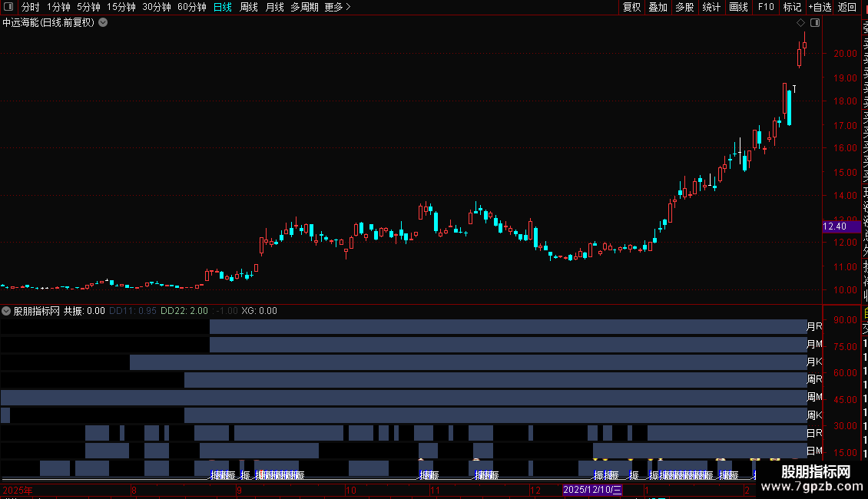The image size is (868, 499).
Task: Open the 画线 drawing tools
Action: tap(738, 7)
